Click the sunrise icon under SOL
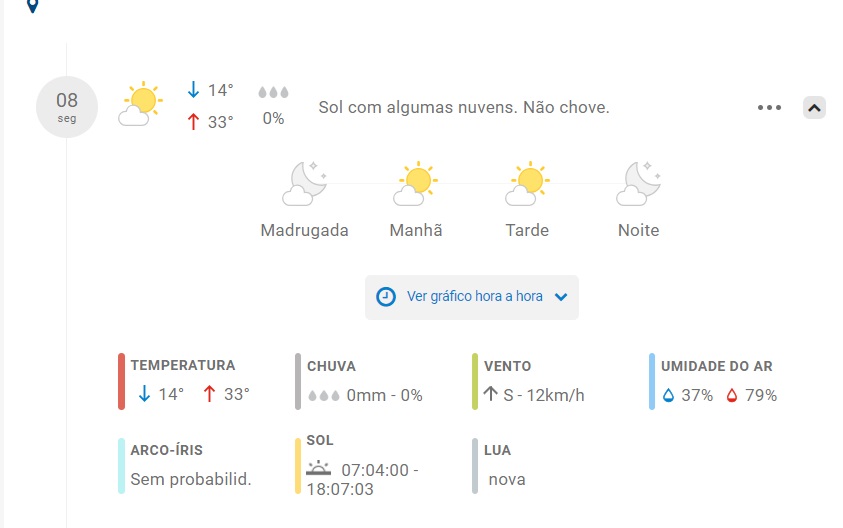843x528 pixels. tap(319, 468)
